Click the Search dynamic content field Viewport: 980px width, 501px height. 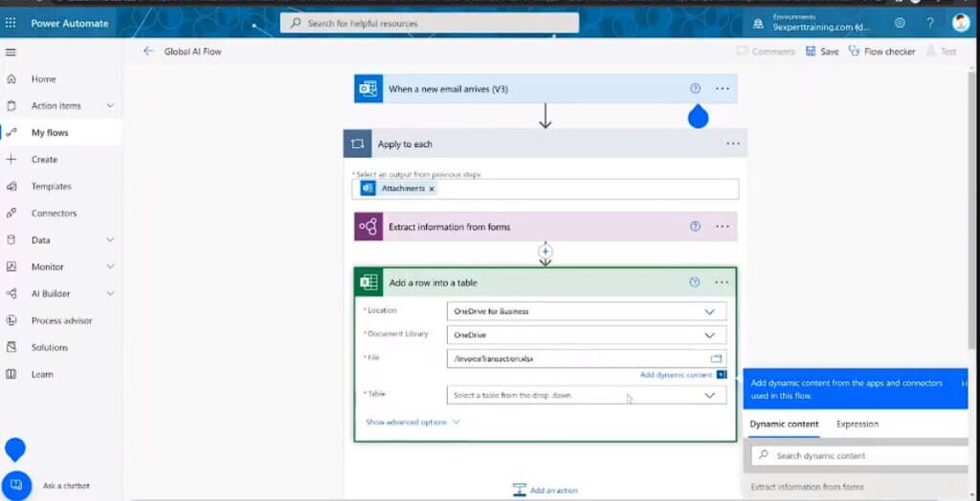pyautogui.click(x=859, y=455)
